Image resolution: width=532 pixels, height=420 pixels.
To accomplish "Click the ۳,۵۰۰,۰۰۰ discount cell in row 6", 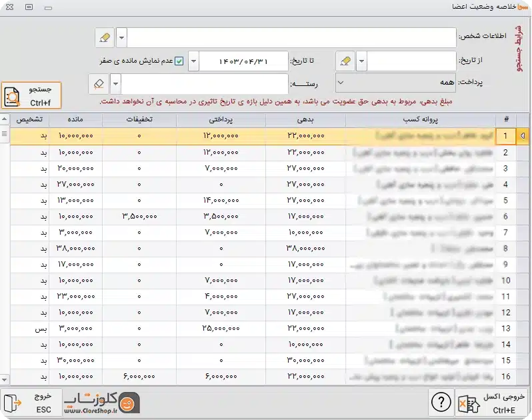I will [x=139, y=217].
